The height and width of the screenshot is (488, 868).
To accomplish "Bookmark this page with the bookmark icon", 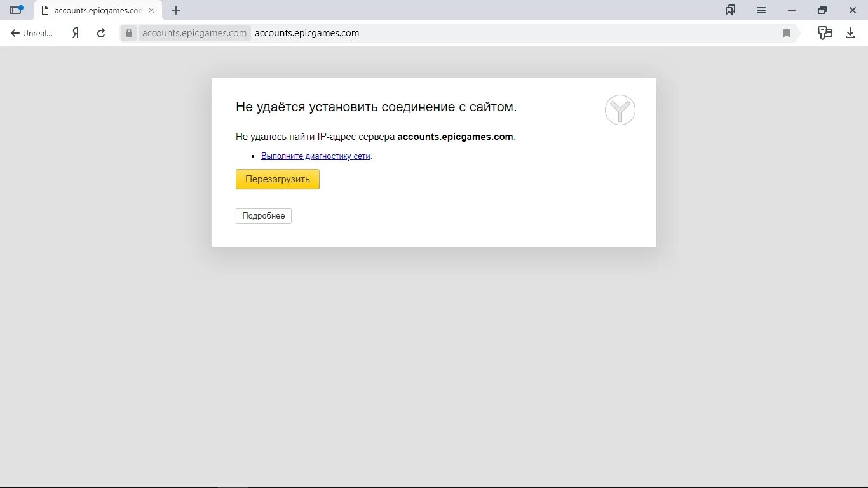I will point(787,33).
